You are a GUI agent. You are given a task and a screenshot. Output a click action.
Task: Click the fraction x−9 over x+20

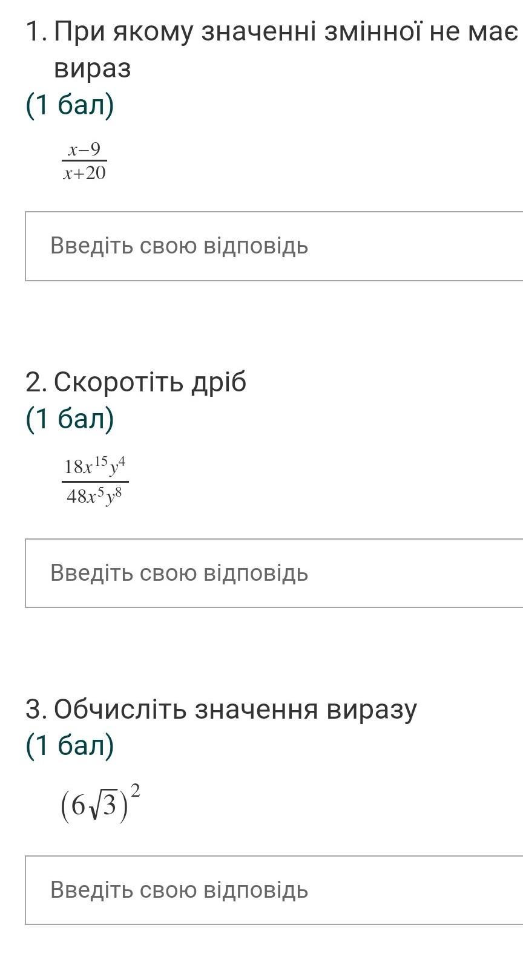84,162
